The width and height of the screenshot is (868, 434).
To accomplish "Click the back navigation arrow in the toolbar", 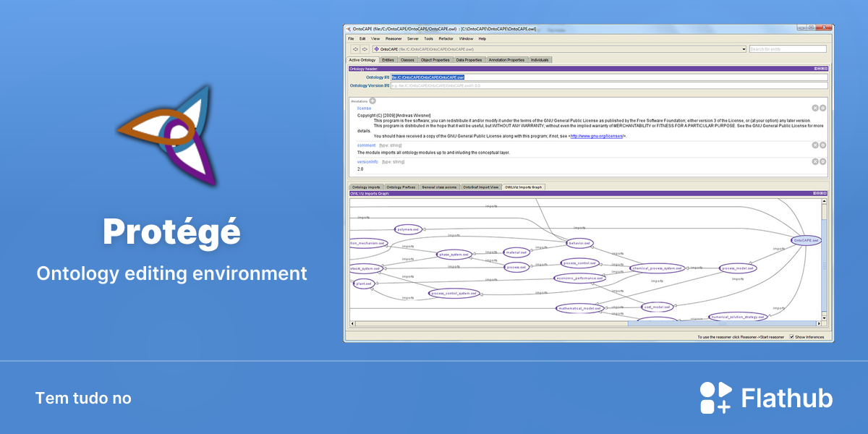I will click(x=355, y=49).
